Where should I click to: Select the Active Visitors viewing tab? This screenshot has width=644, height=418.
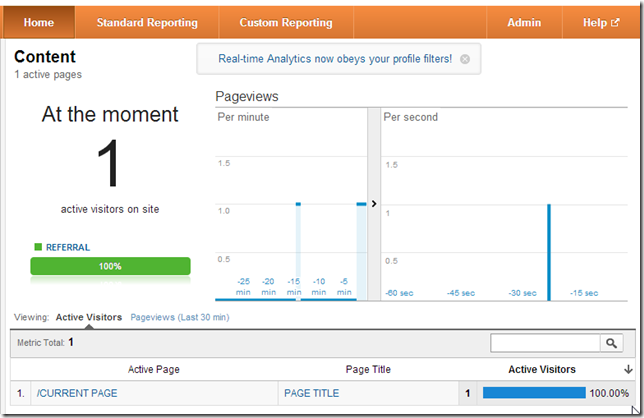(x=89, y=317)
